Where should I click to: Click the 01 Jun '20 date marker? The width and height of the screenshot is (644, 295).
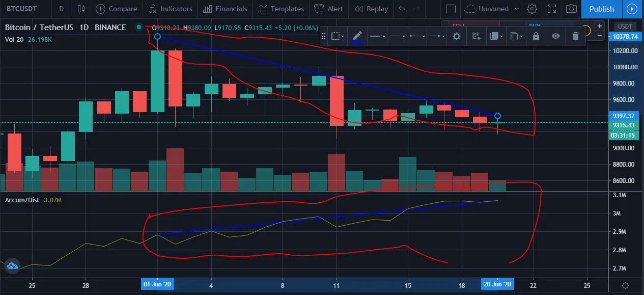pos(157,284)
